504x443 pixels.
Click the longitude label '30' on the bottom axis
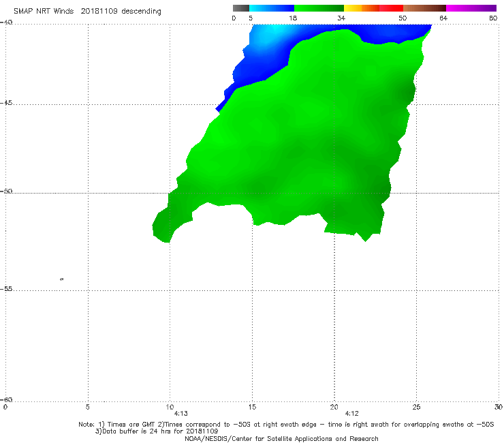click(x=499, y=407)
